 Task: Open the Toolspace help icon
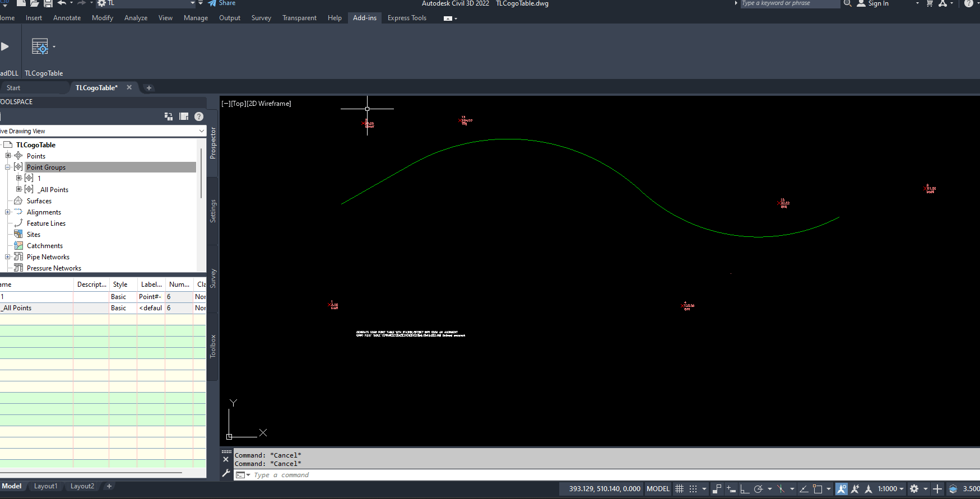[199, 116]
